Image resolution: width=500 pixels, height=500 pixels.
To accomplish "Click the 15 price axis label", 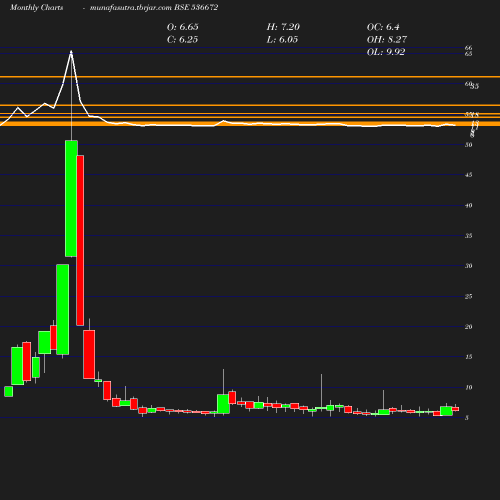I will coord(468,357).
